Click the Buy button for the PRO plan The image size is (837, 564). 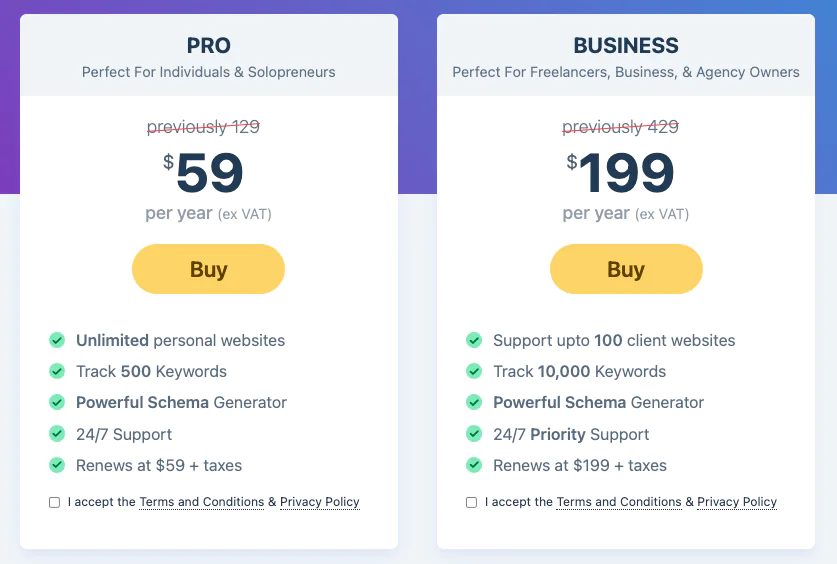point(208,269)
